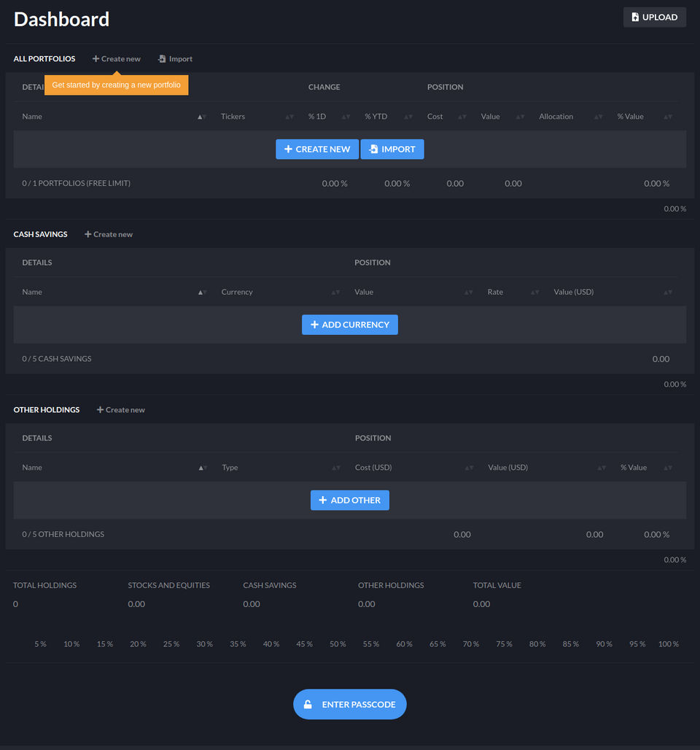Sort other holdings by Type arrows
This screenshot has height=750, width=700.
click(336, 468)
